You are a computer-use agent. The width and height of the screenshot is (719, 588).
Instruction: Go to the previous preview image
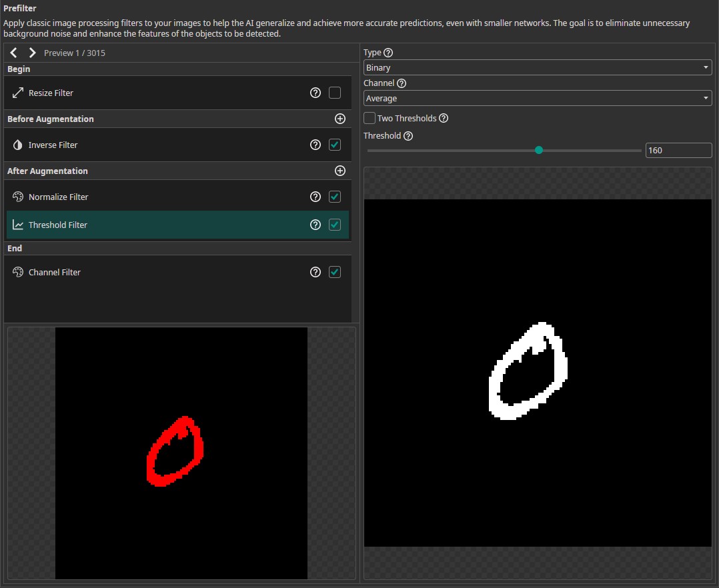click(x=14, y=53)
